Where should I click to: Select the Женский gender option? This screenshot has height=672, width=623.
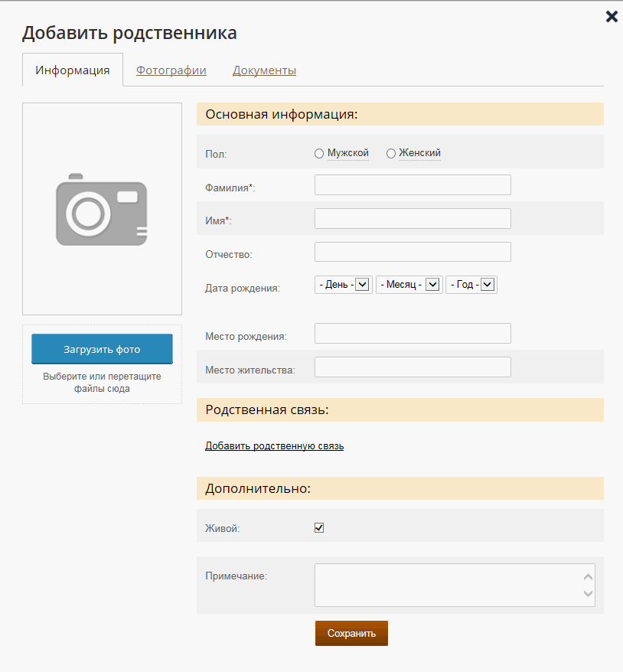[391, 153]
